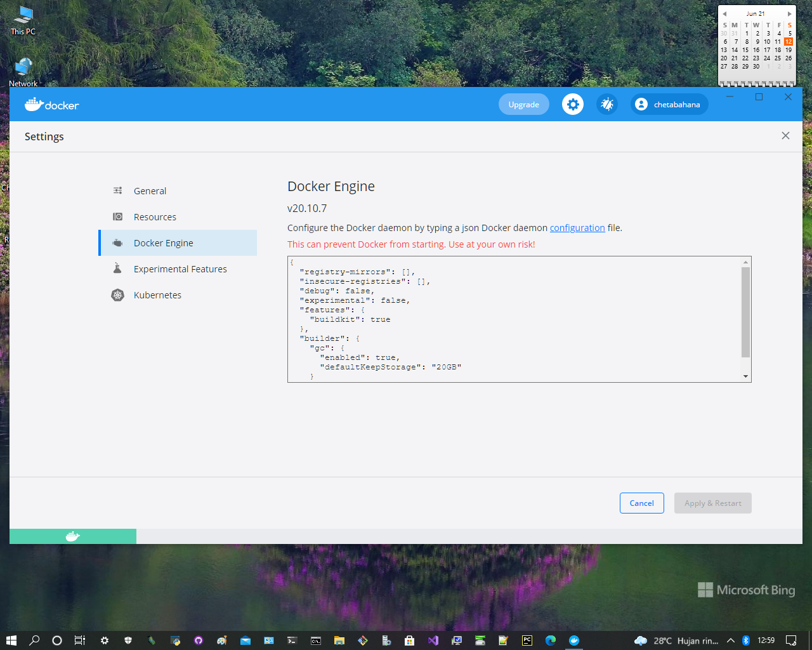
Task: Click the Resources disk icon
Action: tap(117, 216)
